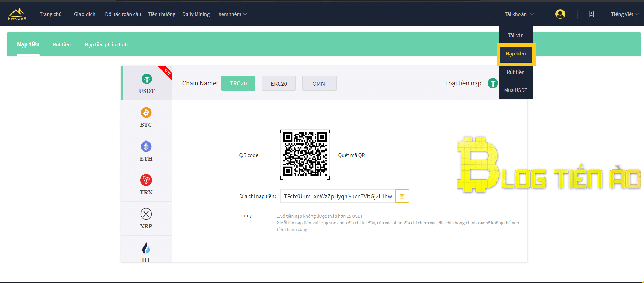The height and width of the screenshot is (283, 644).
Task: Click the Chain Name label
Action: (200, 83)
